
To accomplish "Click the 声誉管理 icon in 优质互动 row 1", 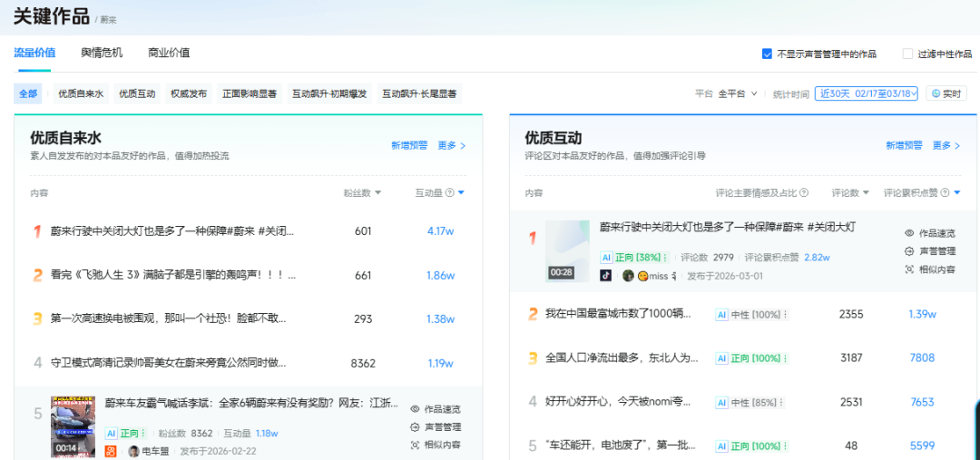I will tap(909, 251).
